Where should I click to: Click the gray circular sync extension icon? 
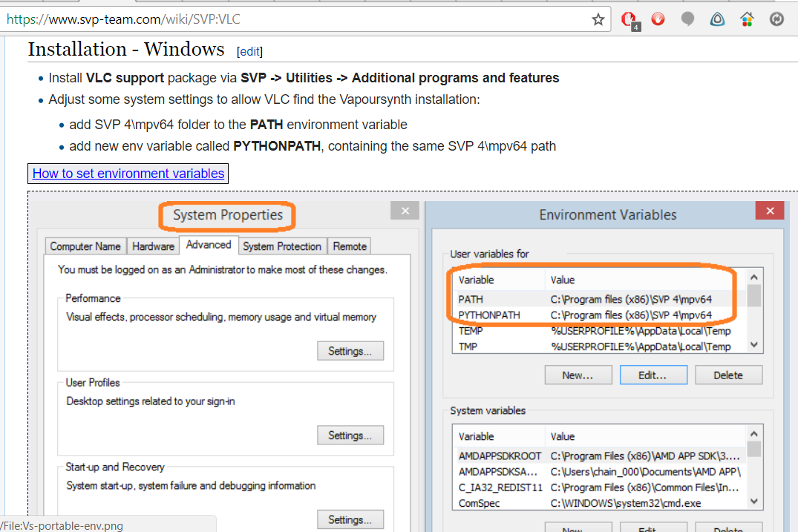776,19
